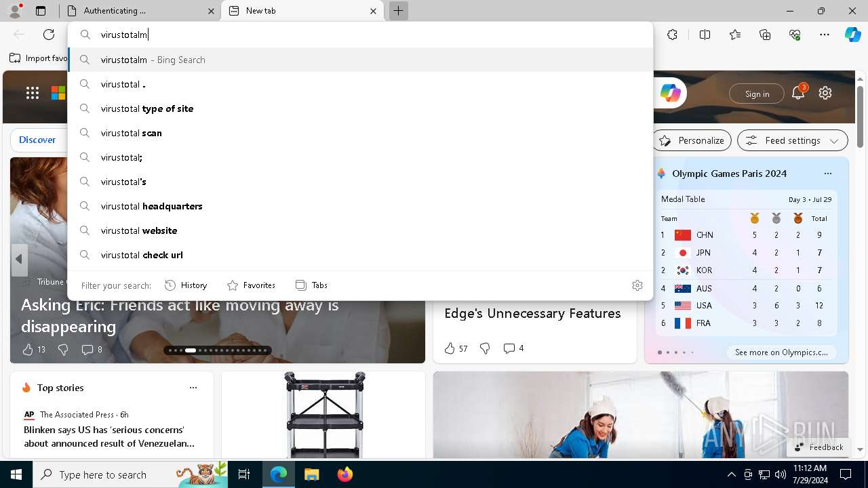This screenshot has height=488, width=868.
Task: Open the Action Center notification icon
Action: tap(846, 474)
